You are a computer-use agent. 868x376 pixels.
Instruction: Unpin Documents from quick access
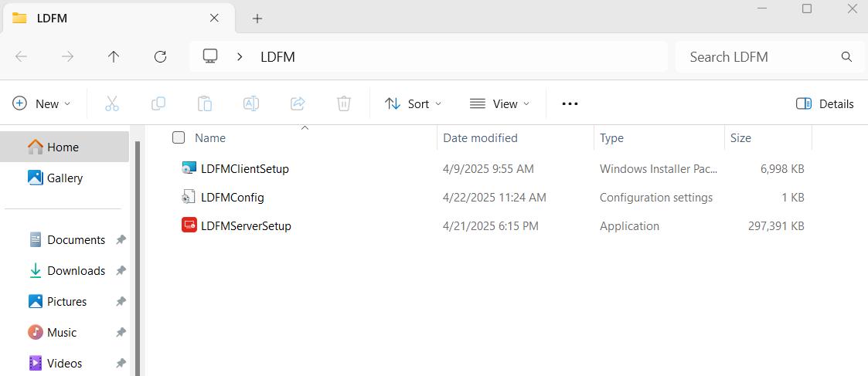coord(121,240)
